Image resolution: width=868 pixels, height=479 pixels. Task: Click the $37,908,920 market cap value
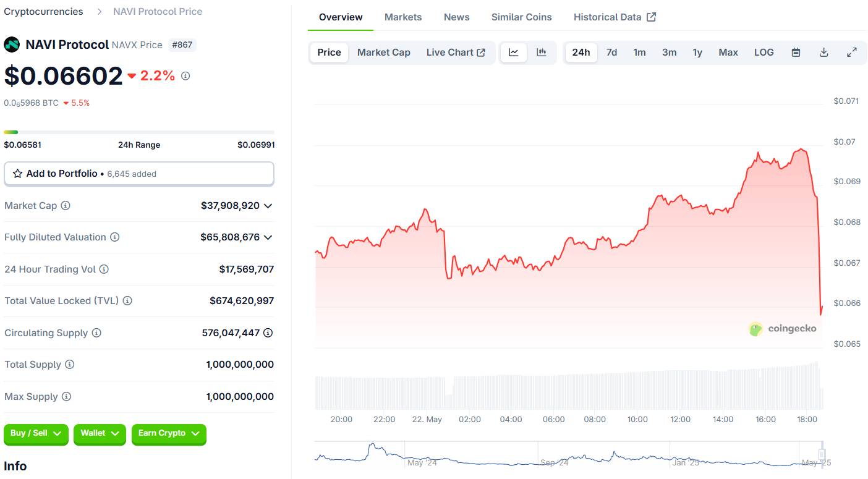[x=230, y=205]
